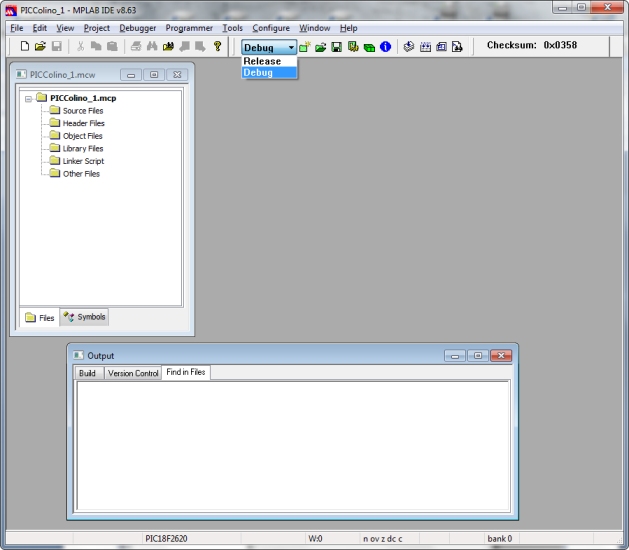Click the green Package icon in toolbar
The width and height of the screenshot is (629, 550).
point(369,48)
